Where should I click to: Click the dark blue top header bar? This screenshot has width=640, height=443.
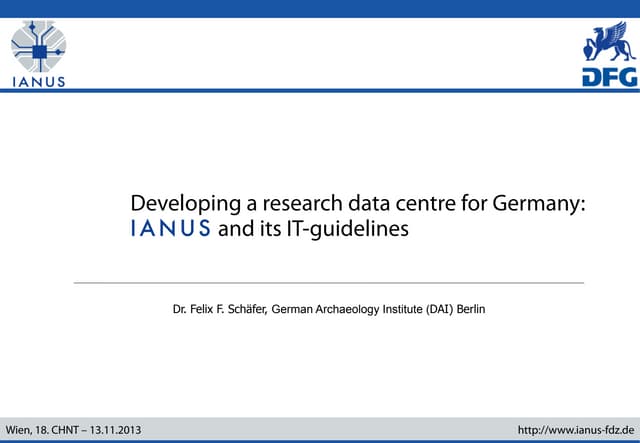point(320,8)
